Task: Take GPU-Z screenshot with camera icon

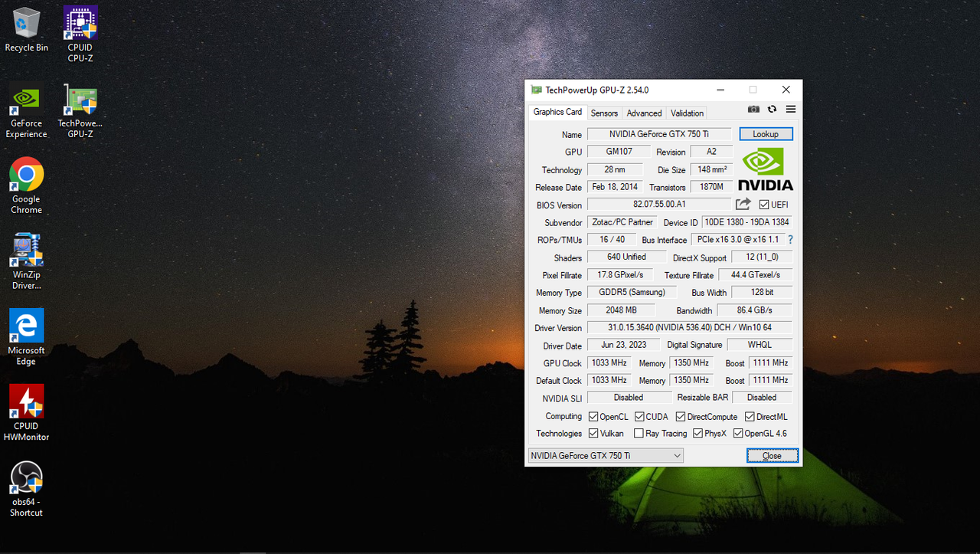Action: coord(753,110)
